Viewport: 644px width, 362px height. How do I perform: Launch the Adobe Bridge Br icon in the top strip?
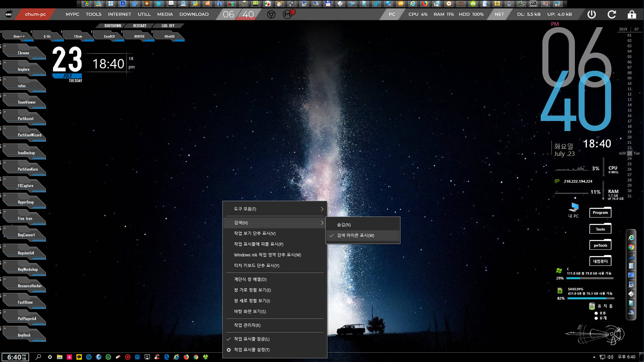coord(147,4)
